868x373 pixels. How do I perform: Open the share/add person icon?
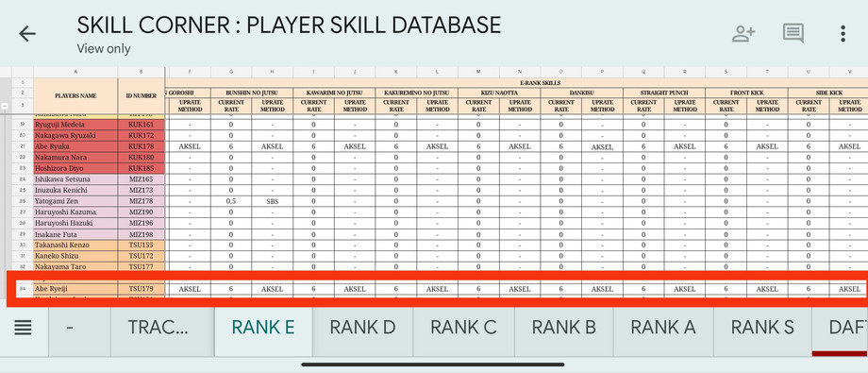(743, 33)
